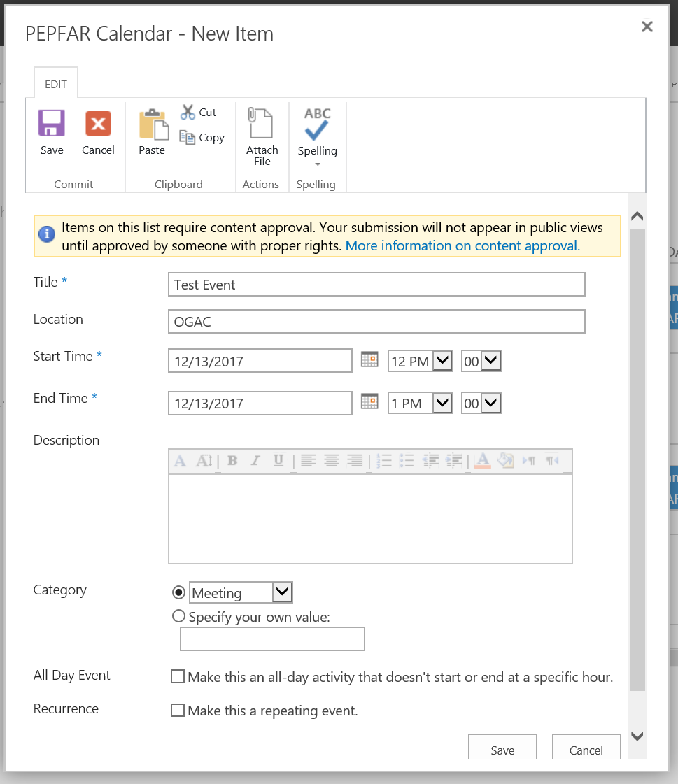
Task: Click the blue info icon in approval notice
Action: coord(47,234)
